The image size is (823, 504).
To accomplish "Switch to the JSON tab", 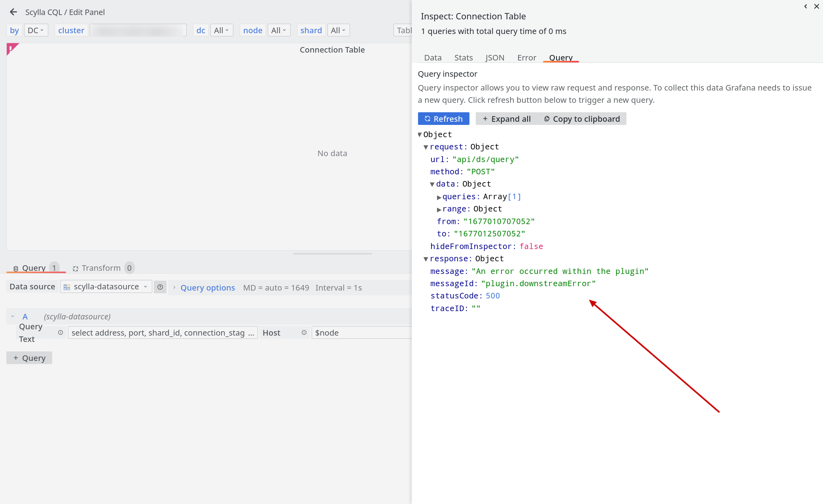I will click(494, 57).
